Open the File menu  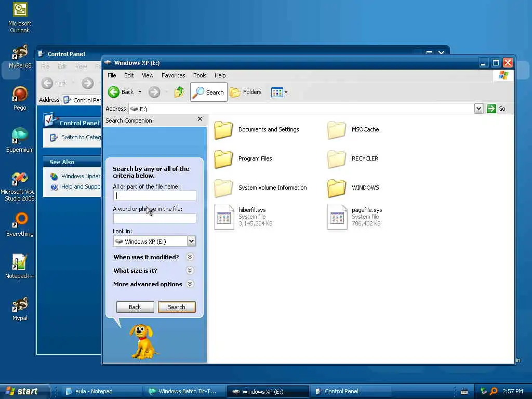click(x=112, y=75)
